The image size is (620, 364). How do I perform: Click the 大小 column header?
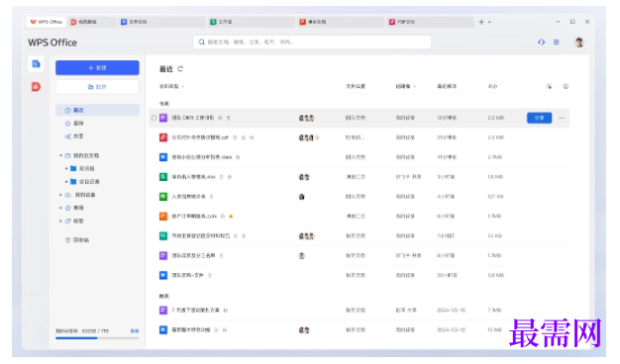[x=492, y=86]
